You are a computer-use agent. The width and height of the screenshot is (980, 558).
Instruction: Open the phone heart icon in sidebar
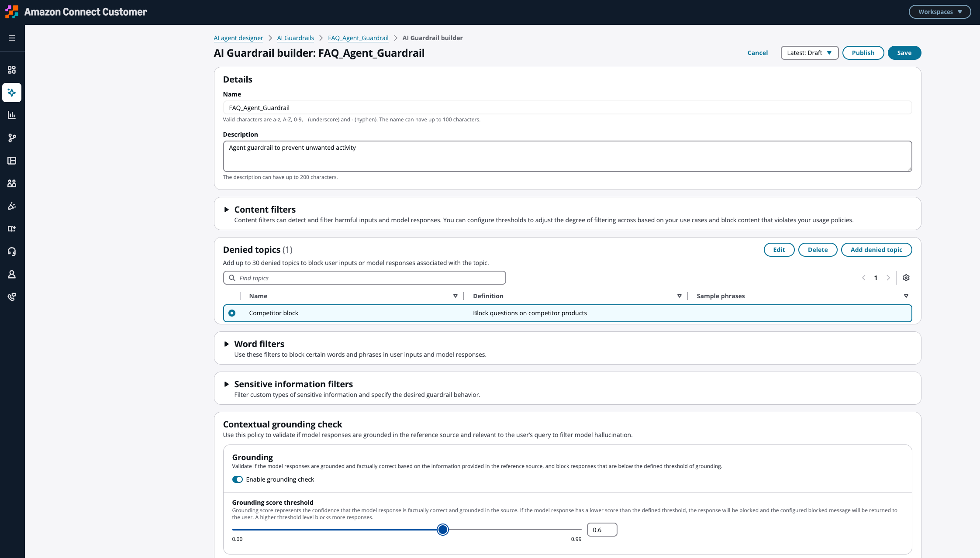(x=12, y=297)
